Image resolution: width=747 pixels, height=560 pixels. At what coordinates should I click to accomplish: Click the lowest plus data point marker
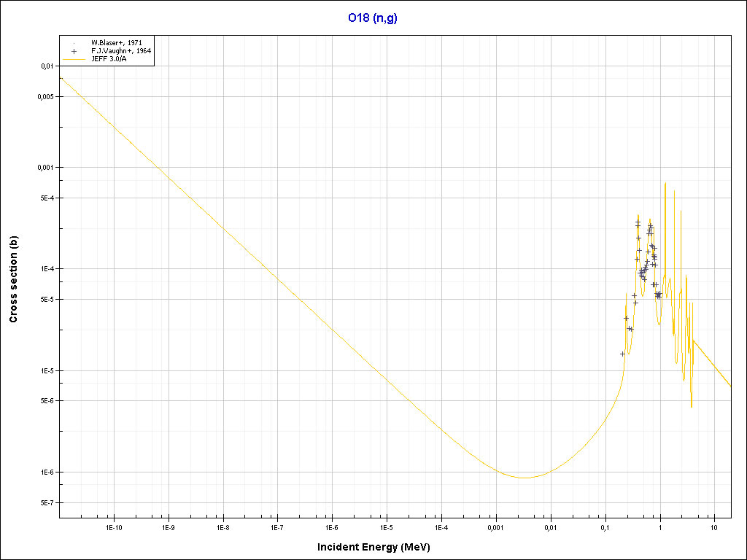pyautogui.click(x=622, y=354)
